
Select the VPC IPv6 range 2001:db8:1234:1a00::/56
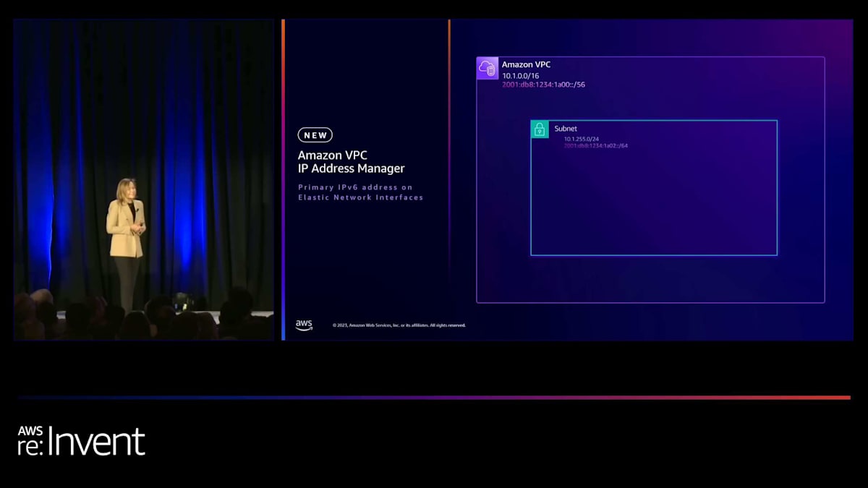pyautogui.click(x=544, y=85)
